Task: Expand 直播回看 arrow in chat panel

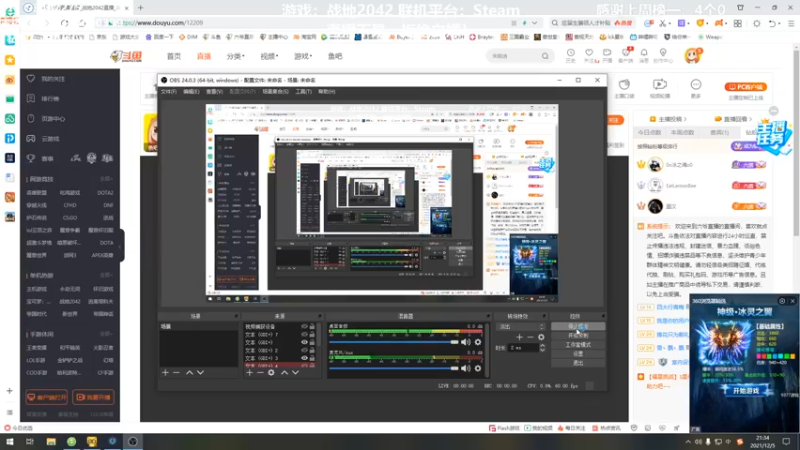Action: click(x=750, y=119)
